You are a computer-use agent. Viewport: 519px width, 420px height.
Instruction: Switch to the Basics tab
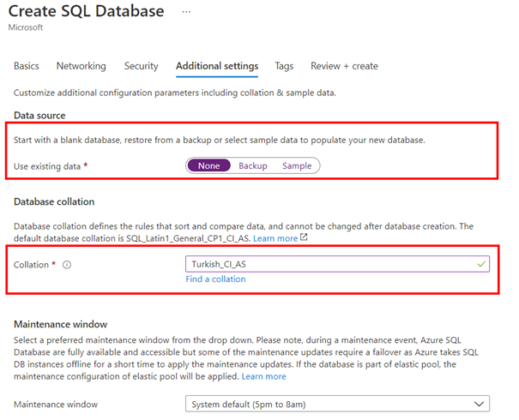click(26, 66)
